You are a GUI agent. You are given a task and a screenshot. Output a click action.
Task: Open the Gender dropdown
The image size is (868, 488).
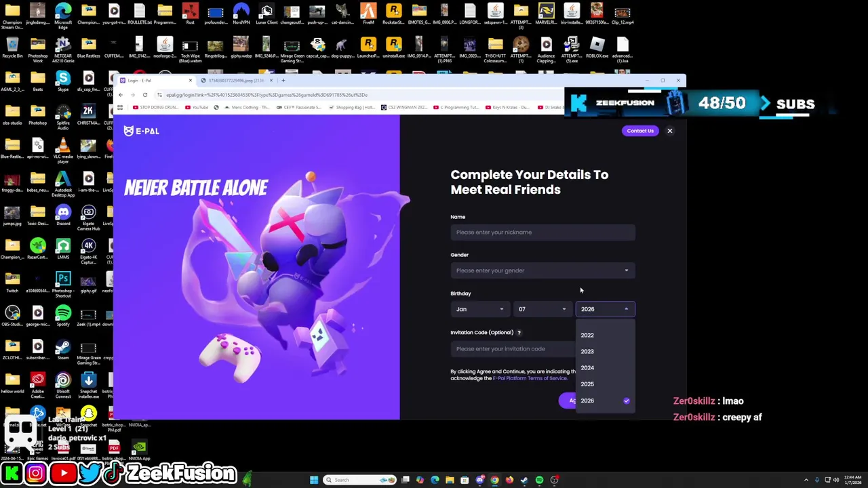click(x=542, y=270)
